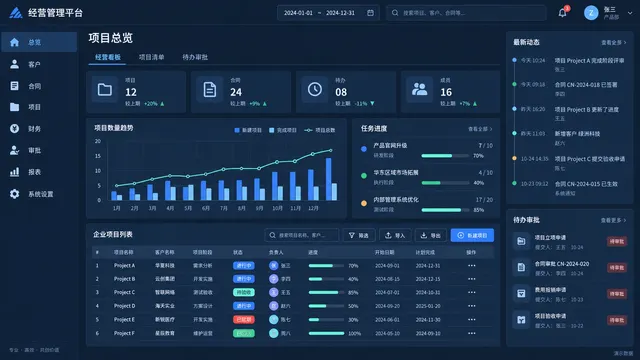The image size is (640, 360).
Task: Toggle 新建项目 legend series in chart
Action: [x=248, y=130]
